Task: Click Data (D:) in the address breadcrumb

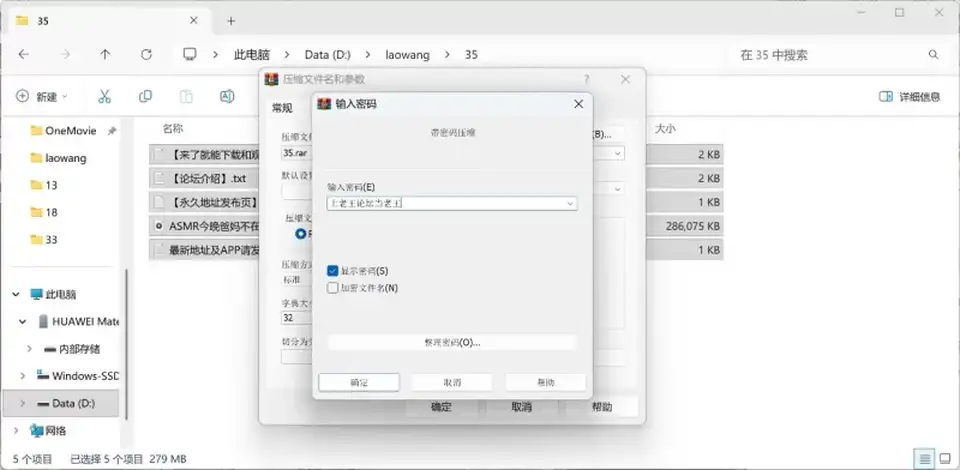Action: (328, 54)
